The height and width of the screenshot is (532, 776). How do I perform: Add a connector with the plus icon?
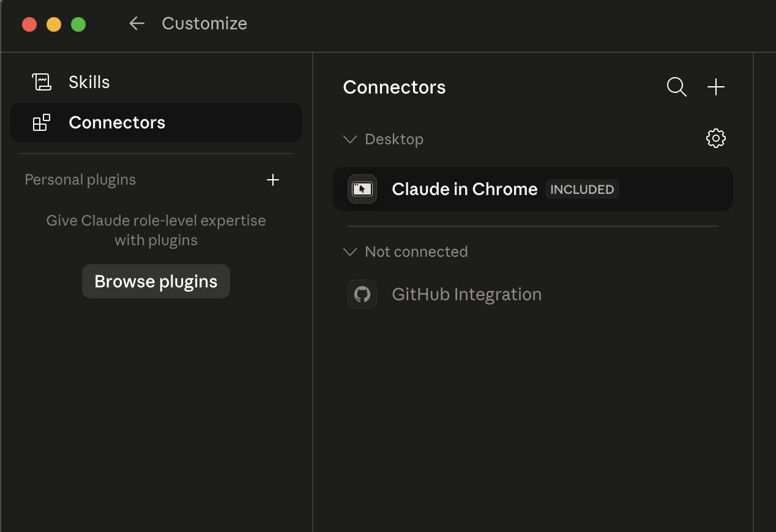click(716, 87)
